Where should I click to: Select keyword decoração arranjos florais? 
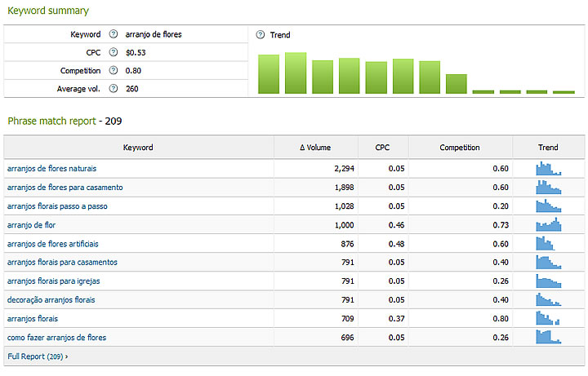click(x=51, y=300)
